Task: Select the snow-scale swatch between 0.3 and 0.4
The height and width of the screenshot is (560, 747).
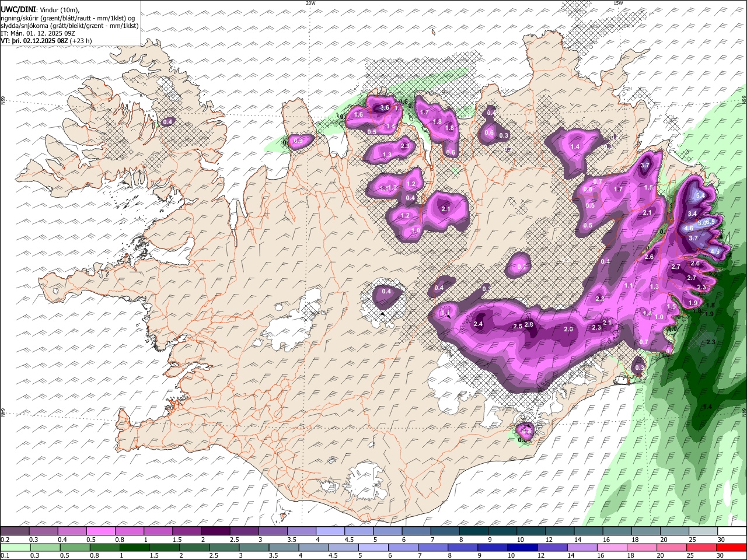Action: [43, 531]
